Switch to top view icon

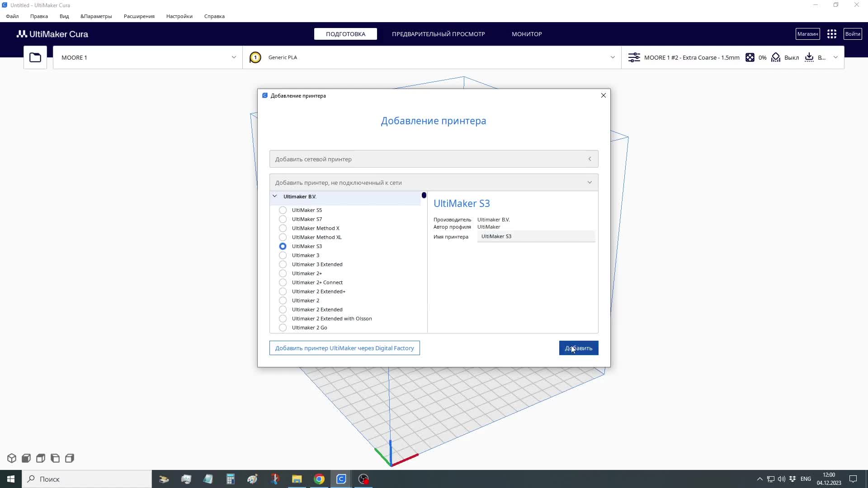[x=41, y=458]
